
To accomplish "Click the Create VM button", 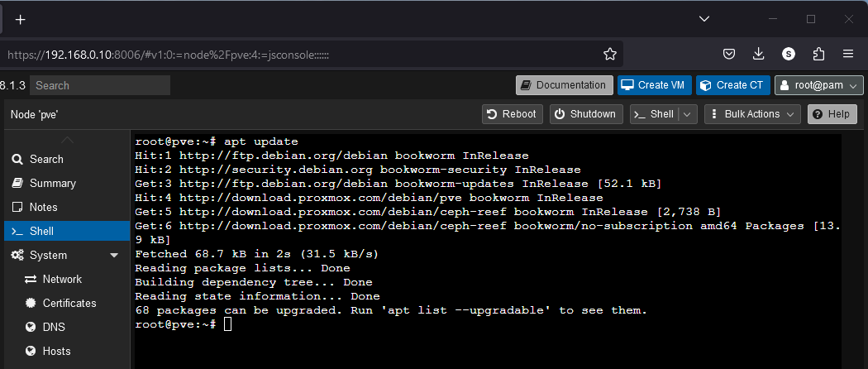I will click(655, 85).
